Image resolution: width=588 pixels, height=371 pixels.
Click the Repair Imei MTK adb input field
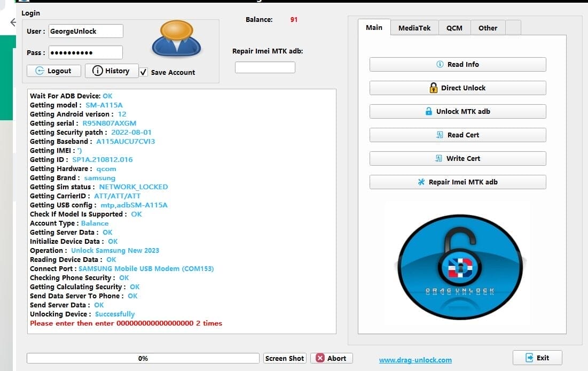click(264, 67)
